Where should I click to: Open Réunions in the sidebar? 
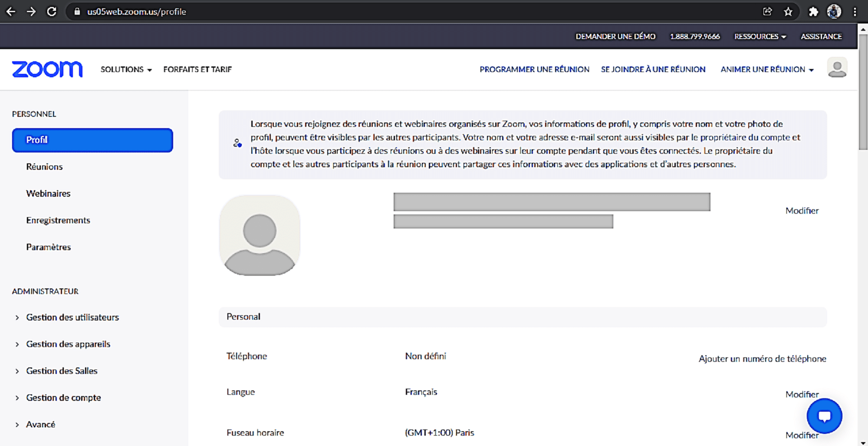point(44,167)
